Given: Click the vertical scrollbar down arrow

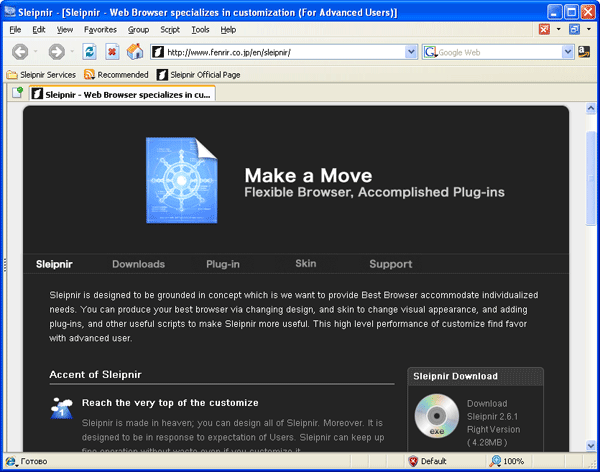Looking at the screenshot, I should click(591, 445).
